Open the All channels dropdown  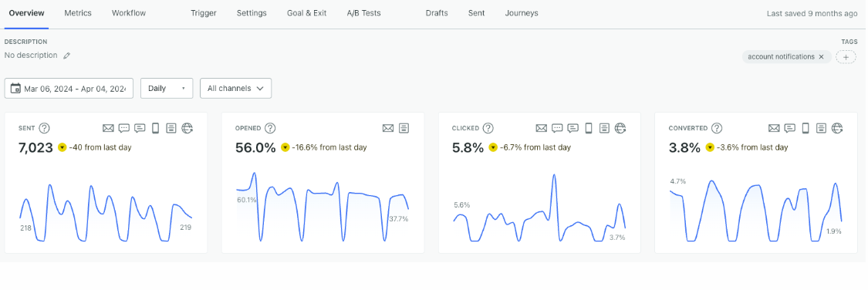click(x=235, y=88)
